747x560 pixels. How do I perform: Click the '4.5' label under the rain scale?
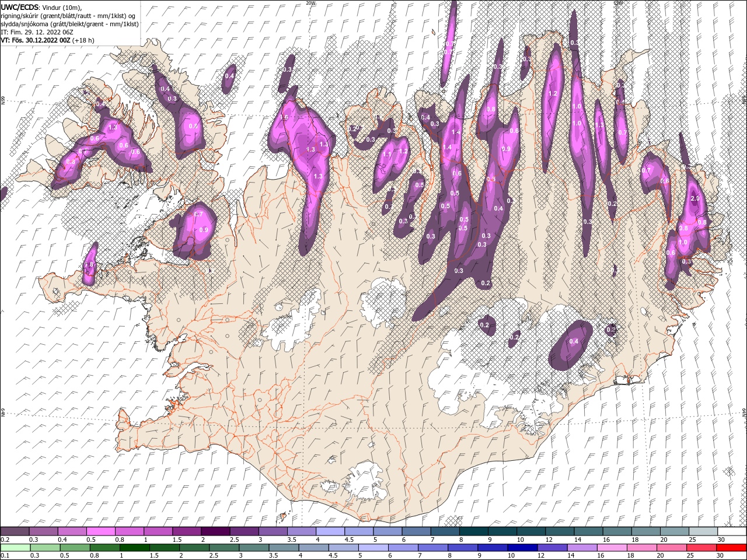tap(333, 556)
